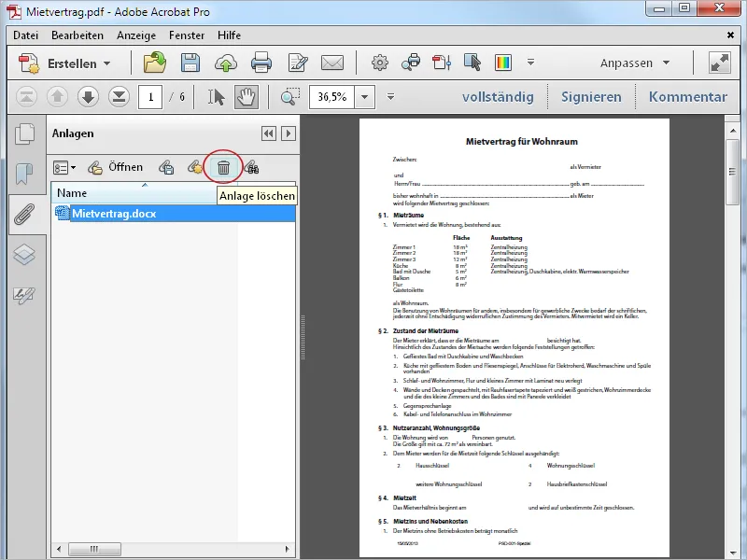Open the zoom level dropdown arrow
The height and width of the screenshot is (560, 747).
tap(365, 97)
